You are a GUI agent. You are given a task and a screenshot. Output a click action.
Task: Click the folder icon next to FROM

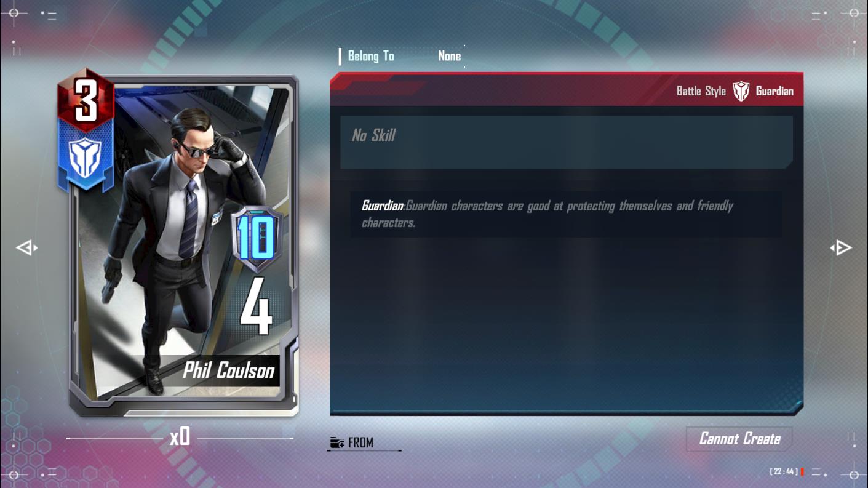[336, 442]
